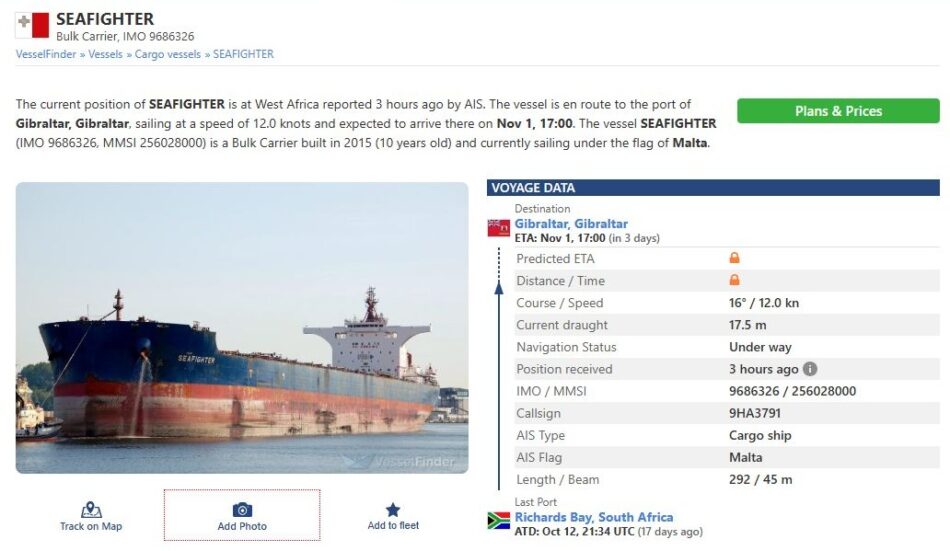Viewport: 950px width, 551px height.
Task: Click the SEAFIGHTER breadcrumb link
Action: 243,54
